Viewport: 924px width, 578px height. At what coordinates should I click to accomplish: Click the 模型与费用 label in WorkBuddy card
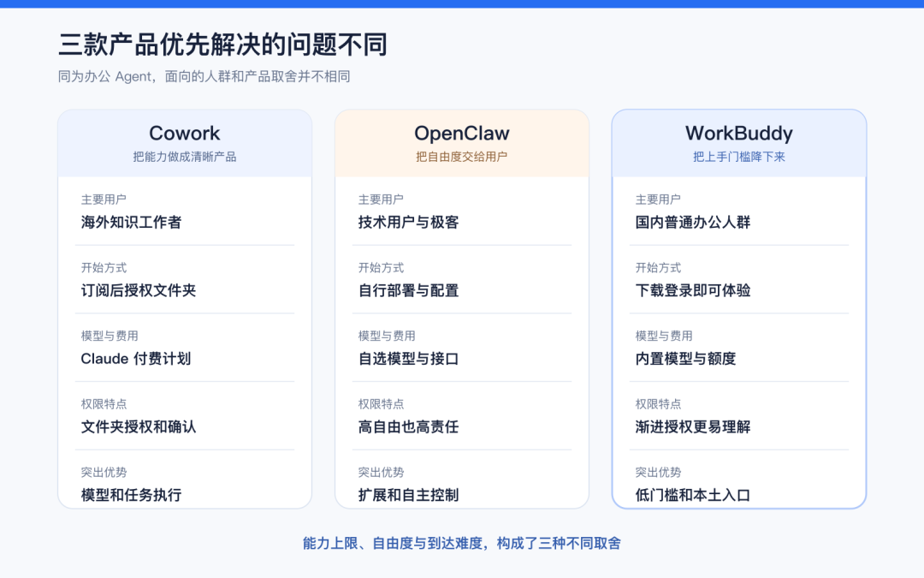tap(664, 337)
